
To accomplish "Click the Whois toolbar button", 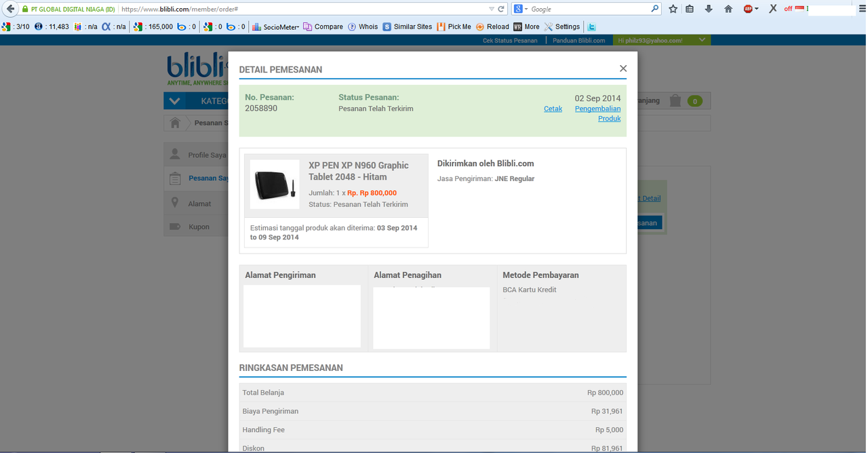I will 363,26.
